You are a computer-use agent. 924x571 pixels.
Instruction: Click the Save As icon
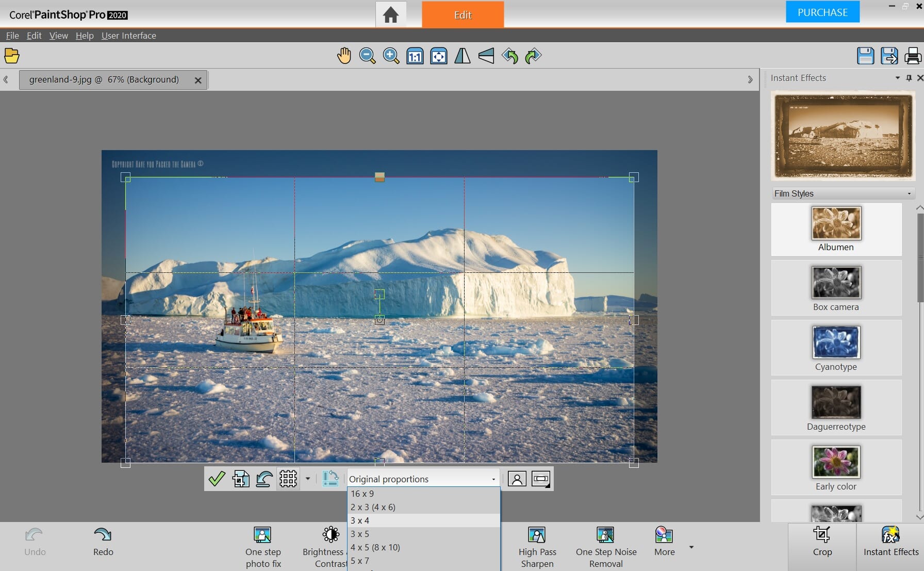(889, 56)
